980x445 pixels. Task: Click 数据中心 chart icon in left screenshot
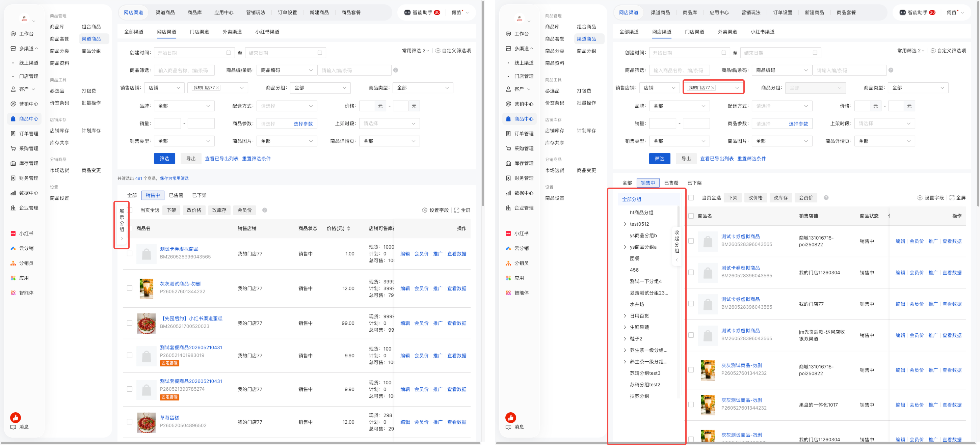pos(13,193)
